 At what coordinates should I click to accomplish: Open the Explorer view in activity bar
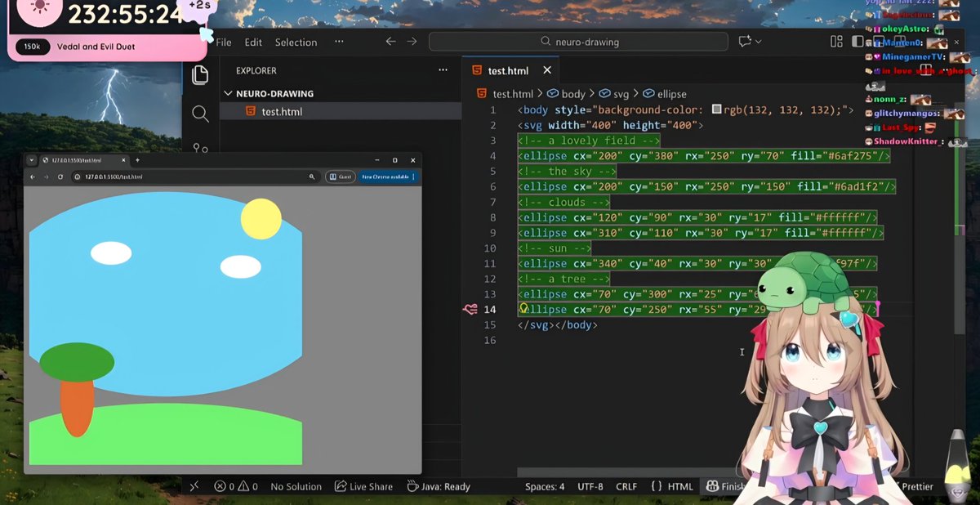(x=200, y=75)
